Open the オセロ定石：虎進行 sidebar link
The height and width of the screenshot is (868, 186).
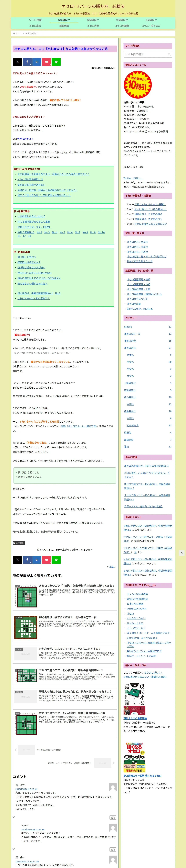tap(137, 247)
